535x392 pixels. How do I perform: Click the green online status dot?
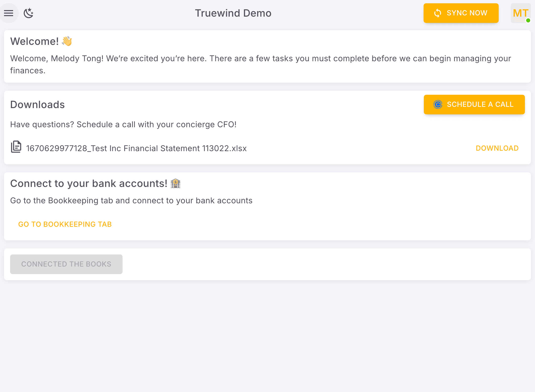tap(528, 21)
